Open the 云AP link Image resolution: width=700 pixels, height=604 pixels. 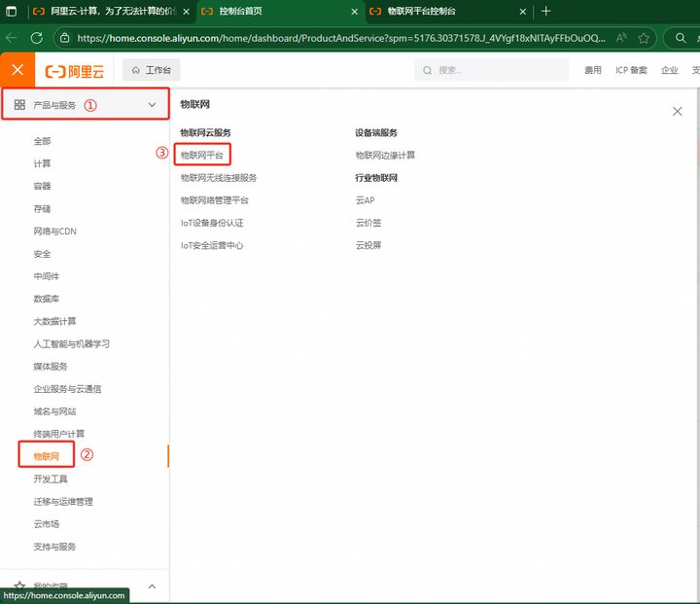pyautogui.click(x=366, y=200)
